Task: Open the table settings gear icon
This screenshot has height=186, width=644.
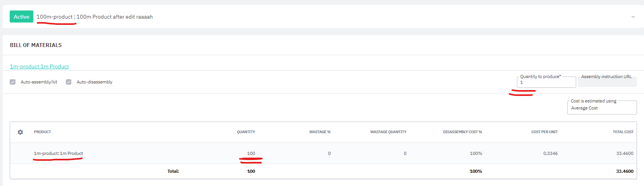Action: tap(20, 132)
